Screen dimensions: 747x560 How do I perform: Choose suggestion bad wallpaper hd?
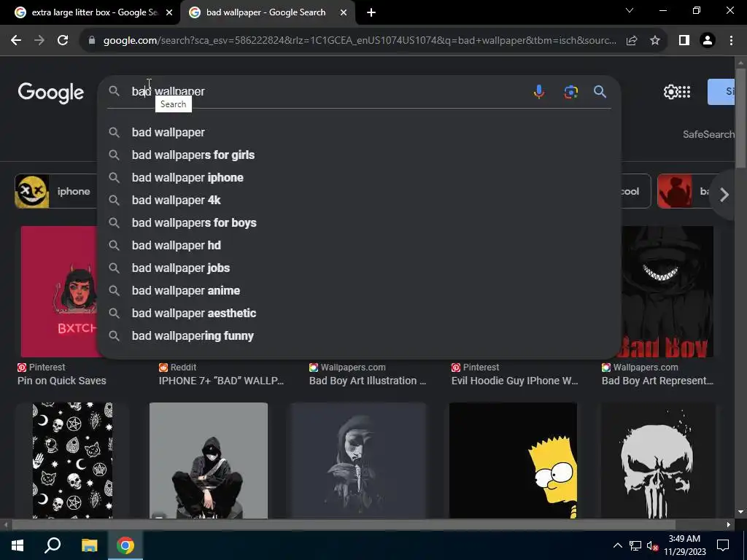coord(359,245)
